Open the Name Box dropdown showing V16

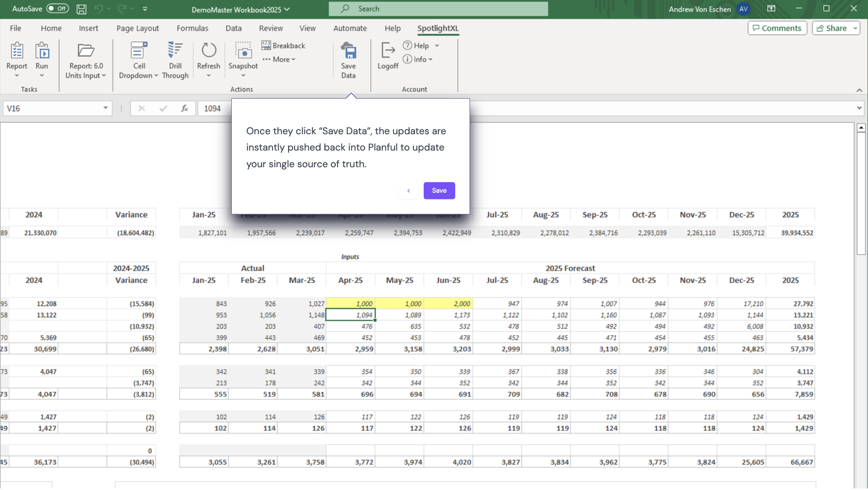[x=105, y=108]
